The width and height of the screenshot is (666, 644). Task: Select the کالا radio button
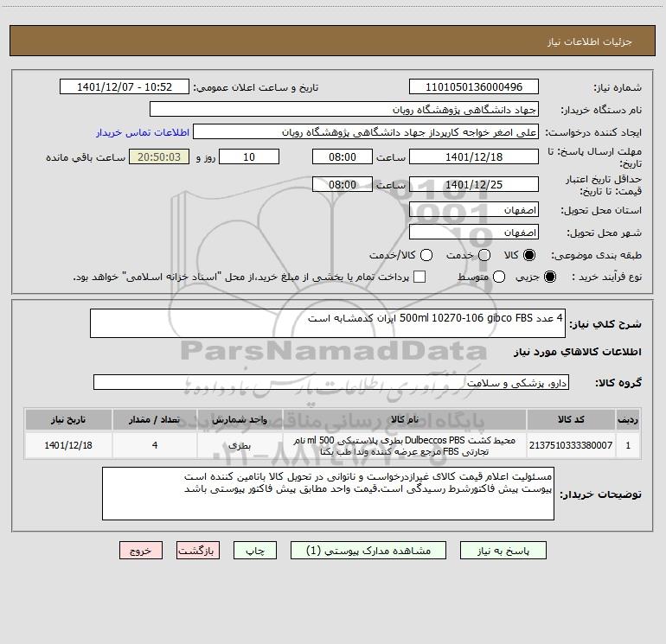[529, 255]
